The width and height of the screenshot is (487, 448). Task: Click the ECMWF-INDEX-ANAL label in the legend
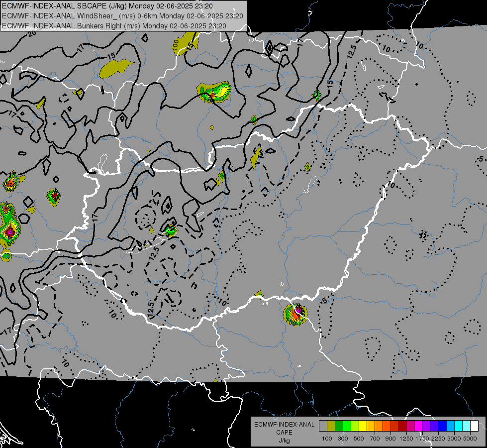pos(284,425)
